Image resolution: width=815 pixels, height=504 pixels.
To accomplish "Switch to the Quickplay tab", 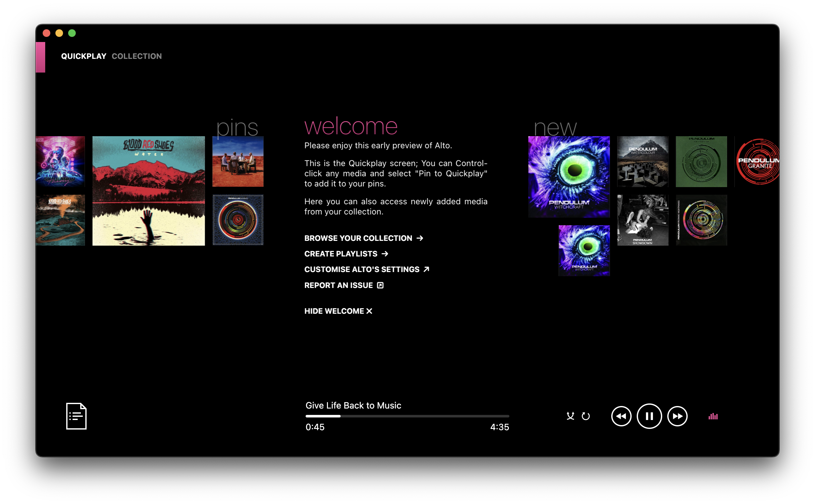I will click(x=84, y=56).
